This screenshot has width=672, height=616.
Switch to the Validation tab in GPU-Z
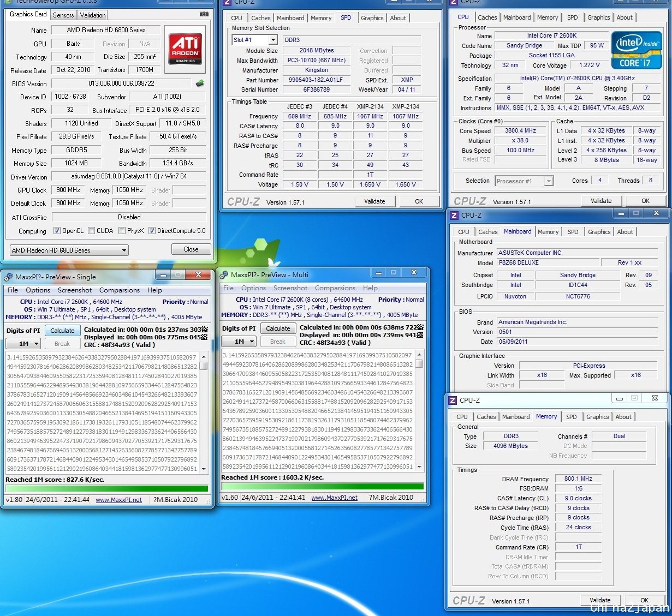tap(93, 15)
